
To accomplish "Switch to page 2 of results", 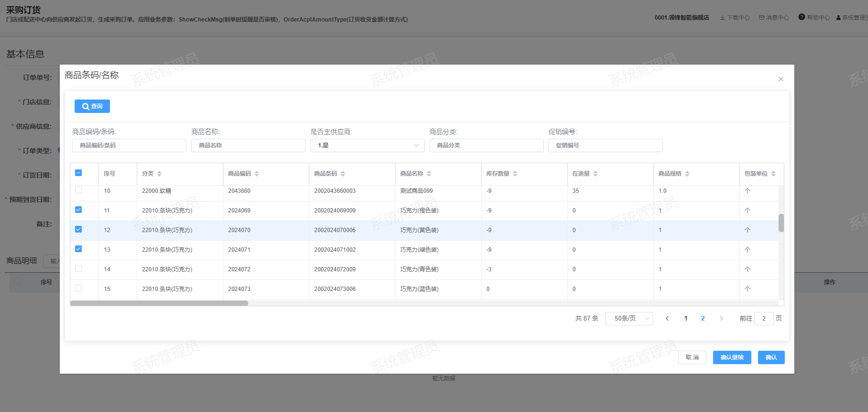I will pyautogui.click(x=703, y=319).
